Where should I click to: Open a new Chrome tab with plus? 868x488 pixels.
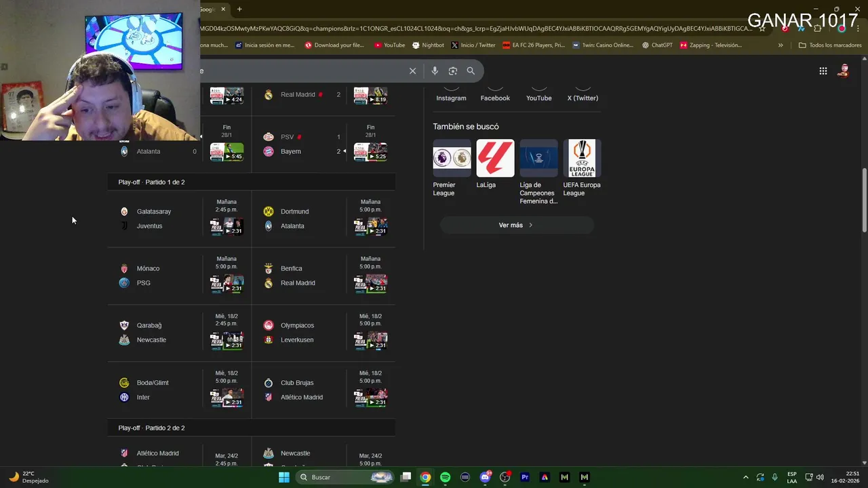[x=239, y=9]
